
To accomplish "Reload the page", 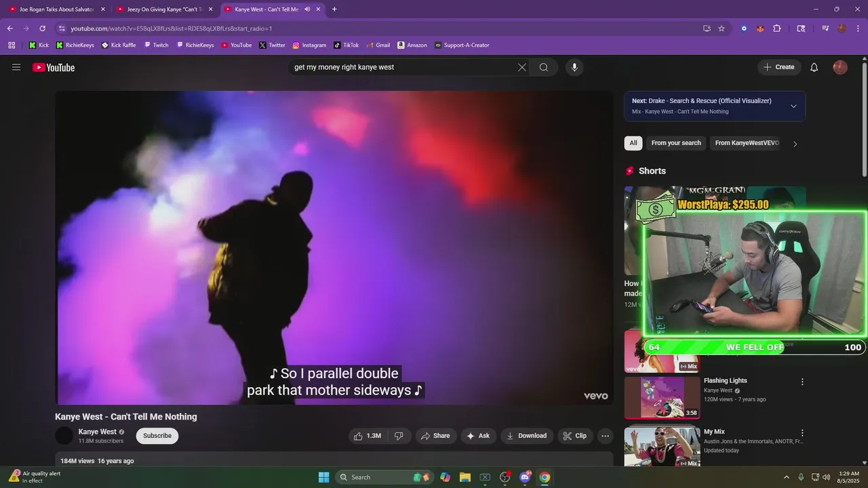I will coord(42,28).
